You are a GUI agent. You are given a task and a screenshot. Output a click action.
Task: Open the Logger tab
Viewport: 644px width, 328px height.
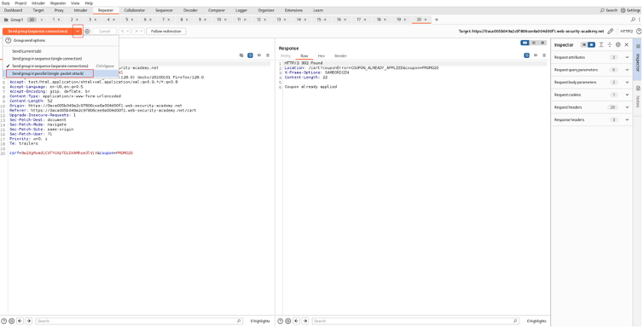(241, 10)
